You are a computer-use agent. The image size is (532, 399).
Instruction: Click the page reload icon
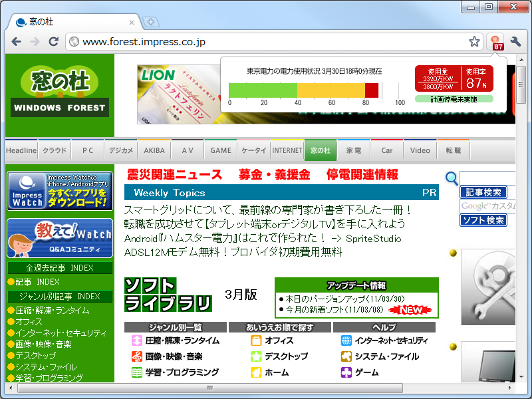click(54, 41)
